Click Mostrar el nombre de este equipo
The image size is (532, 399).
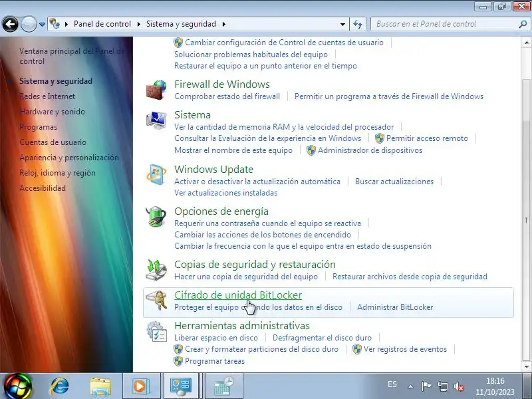click(233, 150)
